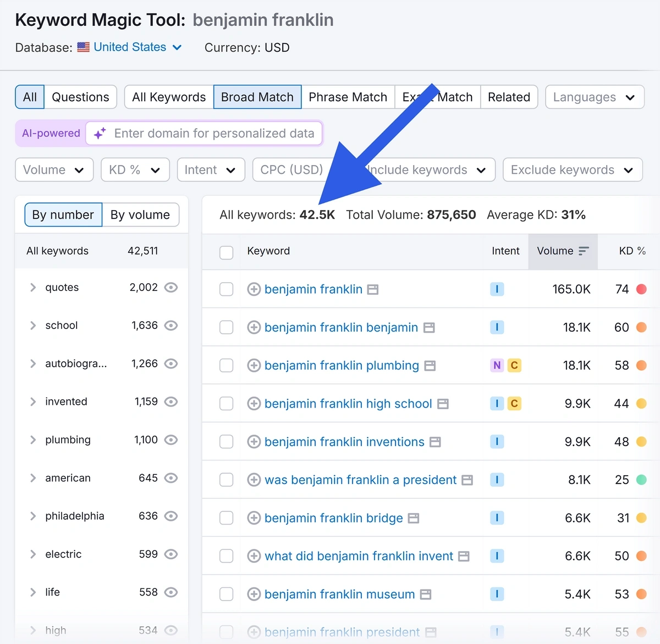Screen dimensions: 660x644
Task: Click the By volume button
Action: tap(140, 215)
